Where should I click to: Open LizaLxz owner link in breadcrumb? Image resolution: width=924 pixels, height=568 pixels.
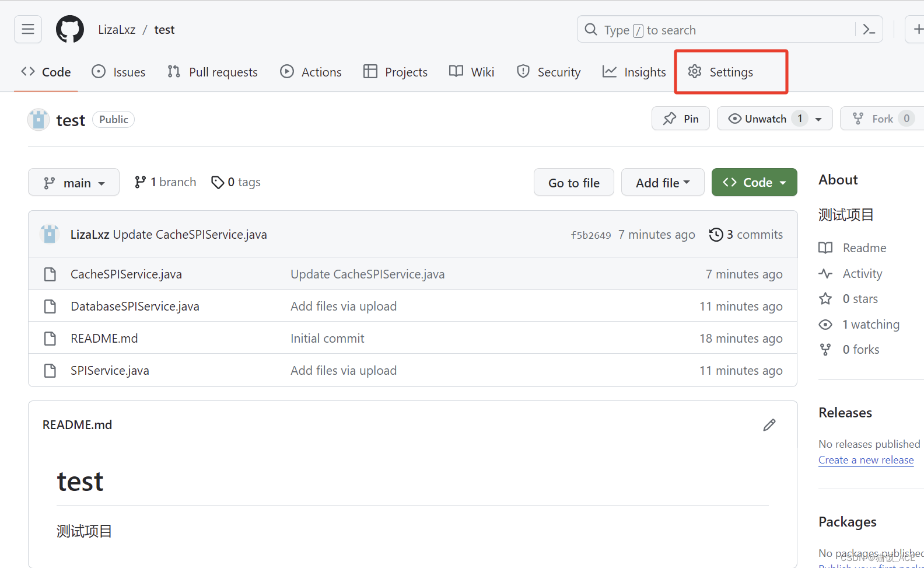117,30
